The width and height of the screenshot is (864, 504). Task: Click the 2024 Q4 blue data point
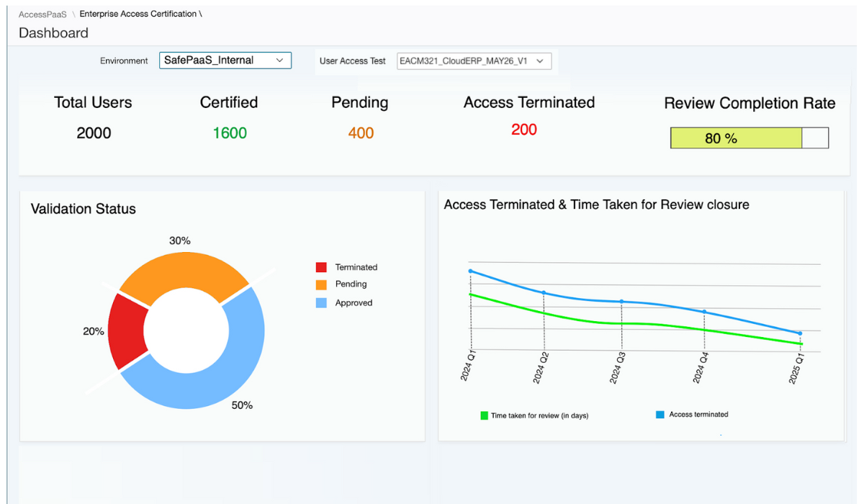(x=704, y=312)
